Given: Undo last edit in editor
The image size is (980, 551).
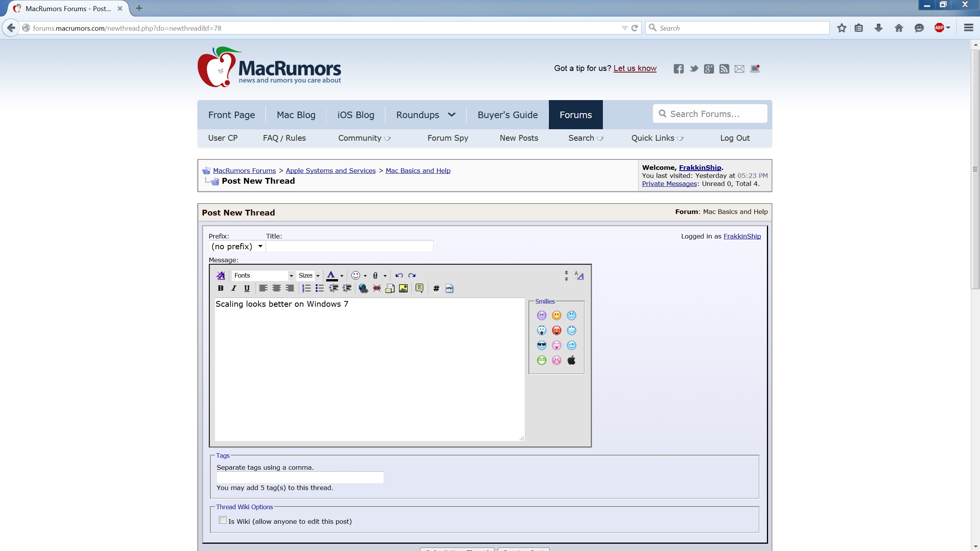Looking at the screenshot, I should point(399,275).
